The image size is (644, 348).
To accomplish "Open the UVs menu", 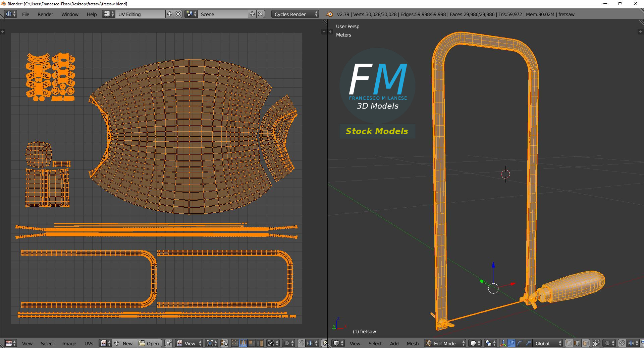I will click(x=89, y=343).
